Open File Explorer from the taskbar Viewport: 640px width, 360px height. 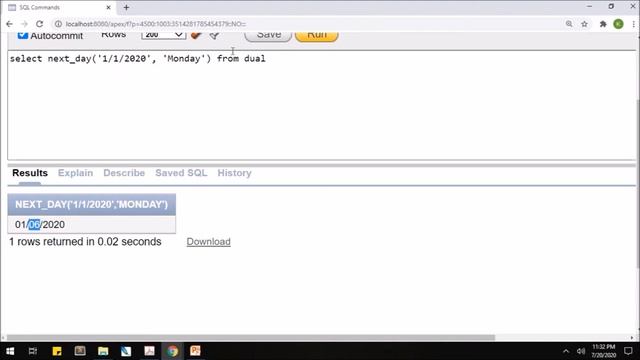point(103,351)
